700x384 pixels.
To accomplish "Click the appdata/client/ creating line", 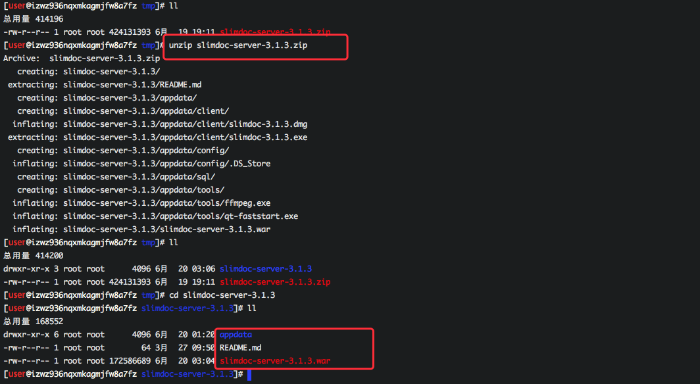I will pyautogui.click(x=123, y=111).
